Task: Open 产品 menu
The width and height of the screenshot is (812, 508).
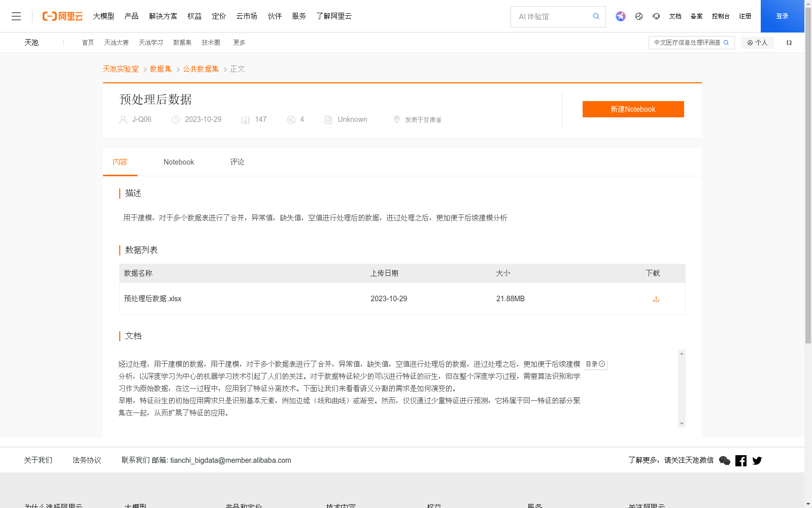Action: pyautogui.click(x=131, y=16)
